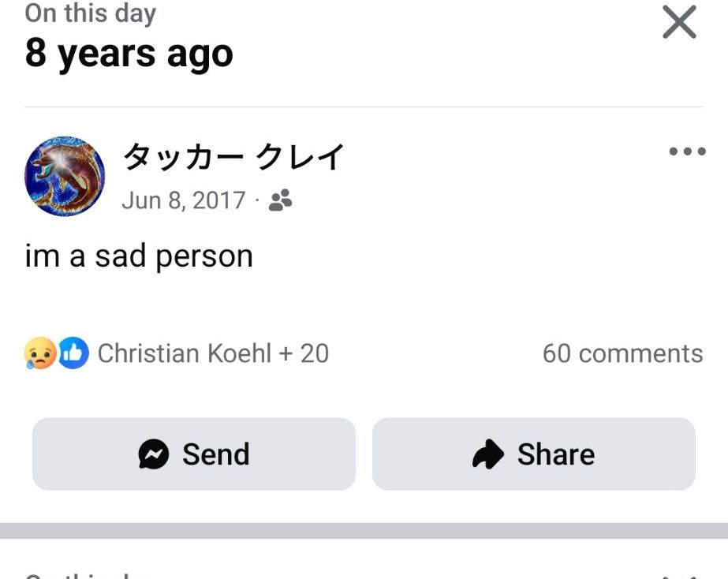View reactions from Christian Koehl + 20
The image size is (728, 579).
point(213,353)
